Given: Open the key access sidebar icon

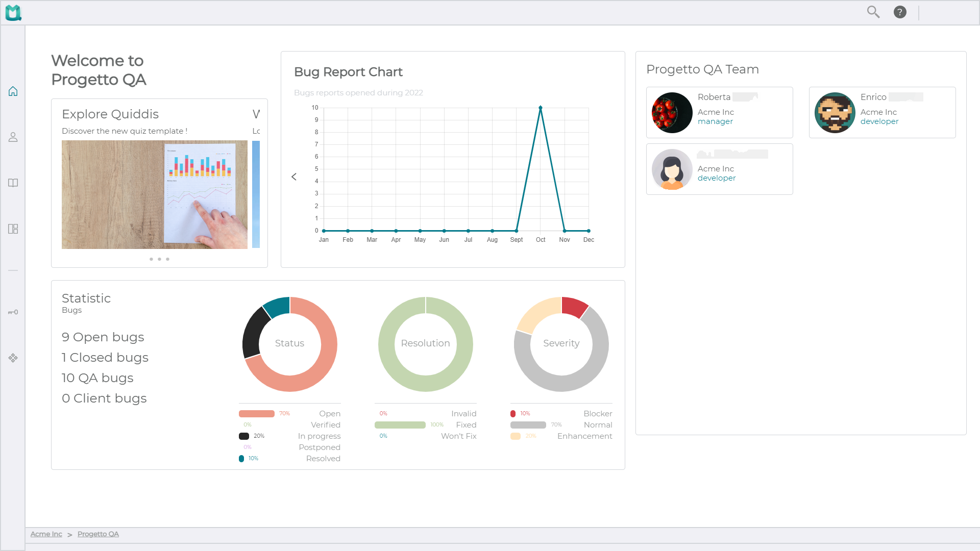Looking at the screenshot, I should pos(13,312).
